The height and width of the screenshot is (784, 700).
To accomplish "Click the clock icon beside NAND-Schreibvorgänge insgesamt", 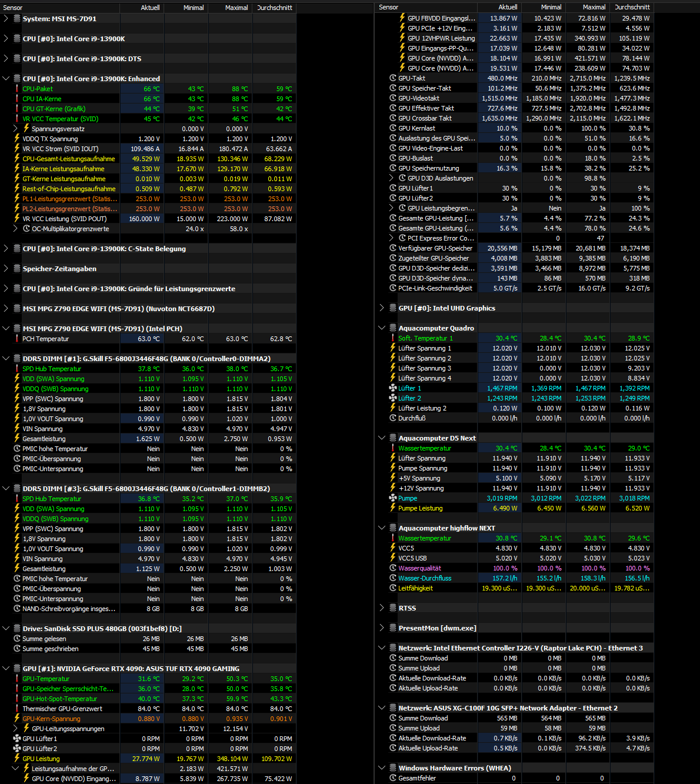I will 17,609.
